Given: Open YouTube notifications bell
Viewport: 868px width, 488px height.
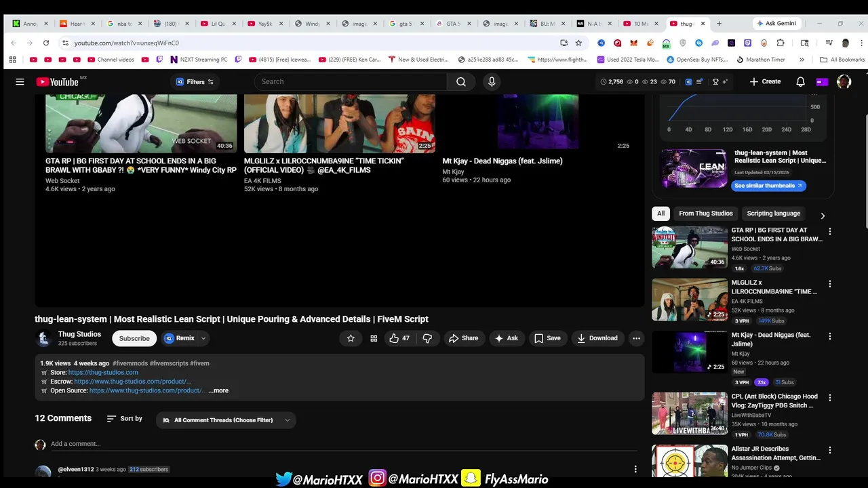Looking at the screenshot, I should tap(800, 81).
